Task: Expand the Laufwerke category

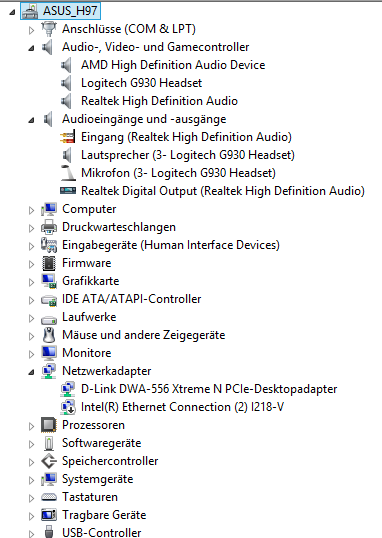Action: pos(31,318)
